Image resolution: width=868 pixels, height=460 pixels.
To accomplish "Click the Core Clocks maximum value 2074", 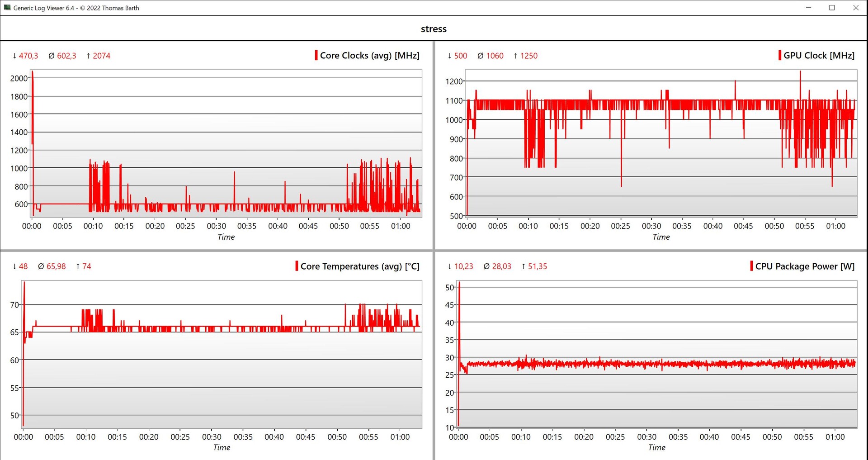I will tap(101, 56).
